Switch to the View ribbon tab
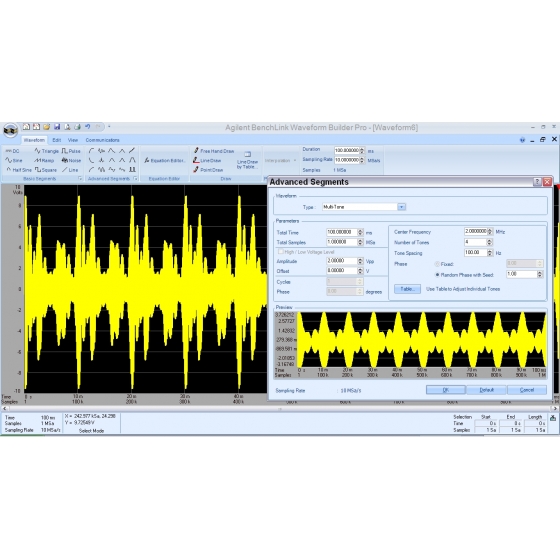 pos(73,140)
